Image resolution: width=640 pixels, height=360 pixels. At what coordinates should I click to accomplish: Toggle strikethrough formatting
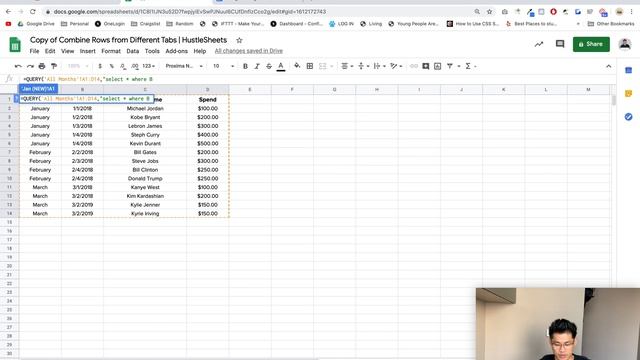(269, 66)
